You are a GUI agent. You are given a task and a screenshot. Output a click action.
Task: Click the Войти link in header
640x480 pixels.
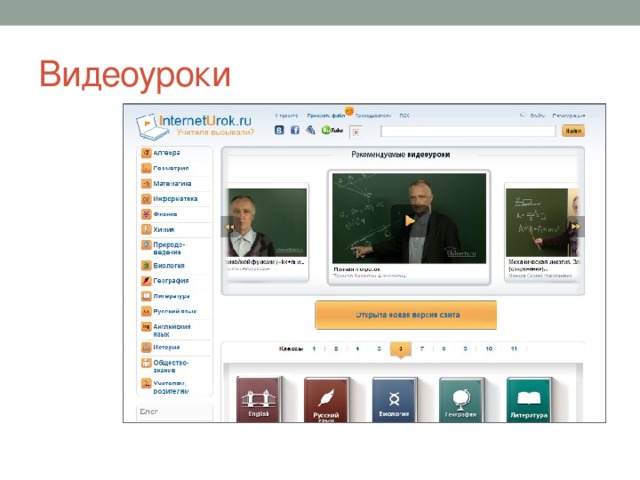click(537, 116)
